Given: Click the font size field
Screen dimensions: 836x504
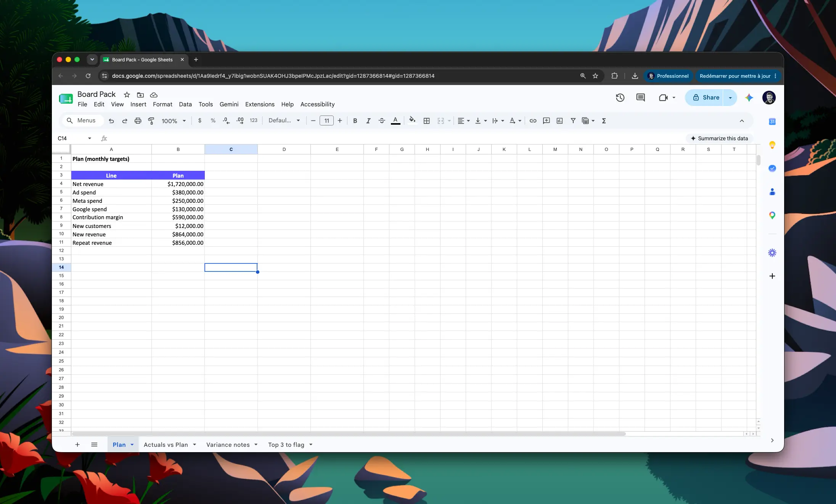Looking at the screenshot, I should click(x=326, y=121).
